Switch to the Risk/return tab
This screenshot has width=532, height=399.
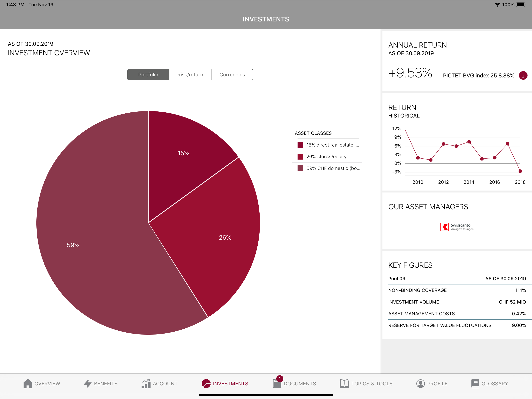coord(190,75)
